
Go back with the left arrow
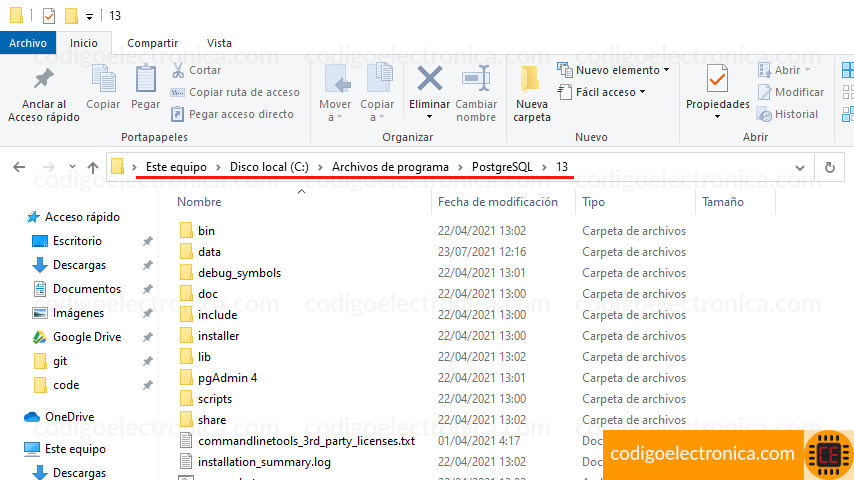pyautogui.click(x=19, y=167)
